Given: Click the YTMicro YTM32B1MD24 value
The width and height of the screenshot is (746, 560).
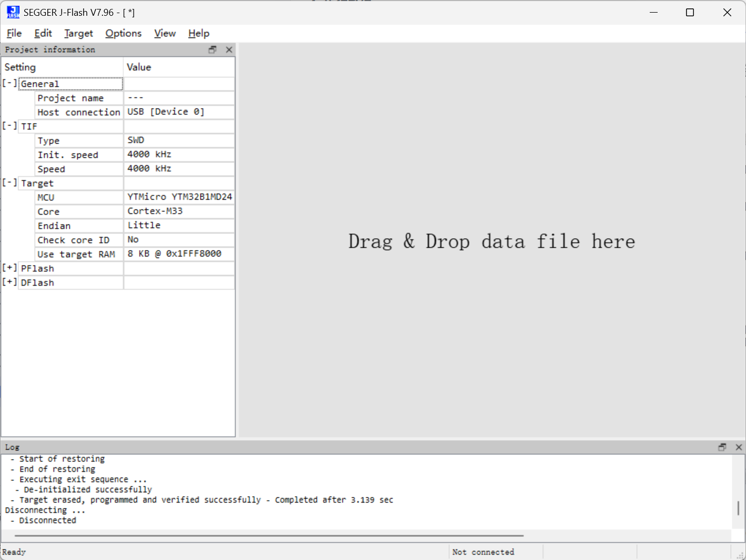Looking at the screenshot, I should click(179, 197).
